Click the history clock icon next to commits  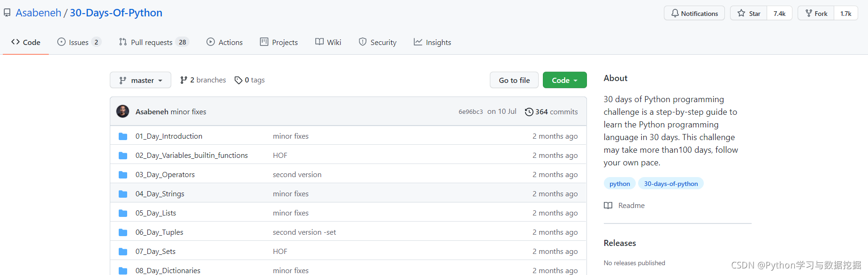click(x=529, y=112)
